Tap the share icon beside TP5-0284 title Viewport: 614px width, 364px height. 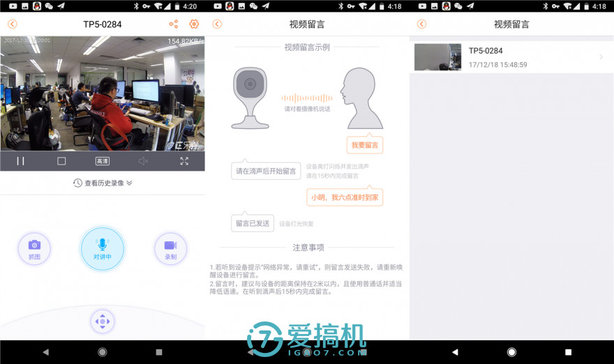(x=173, y=24)
